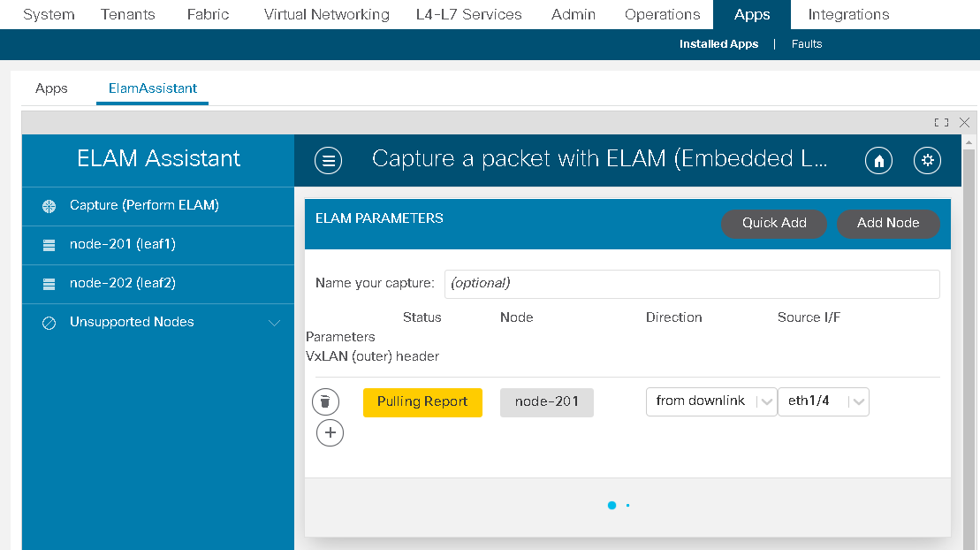Click the Quick Add button
Image resolution: width=980 pixels, height=550 pixels.
(x=774, y=224)
